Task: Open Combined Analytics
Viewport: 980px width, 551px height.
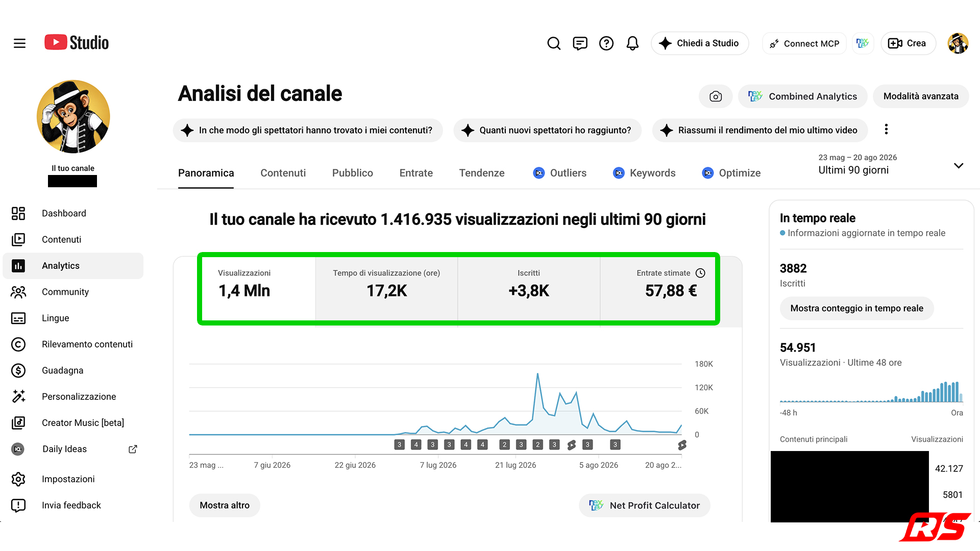Action: [802, 96]
